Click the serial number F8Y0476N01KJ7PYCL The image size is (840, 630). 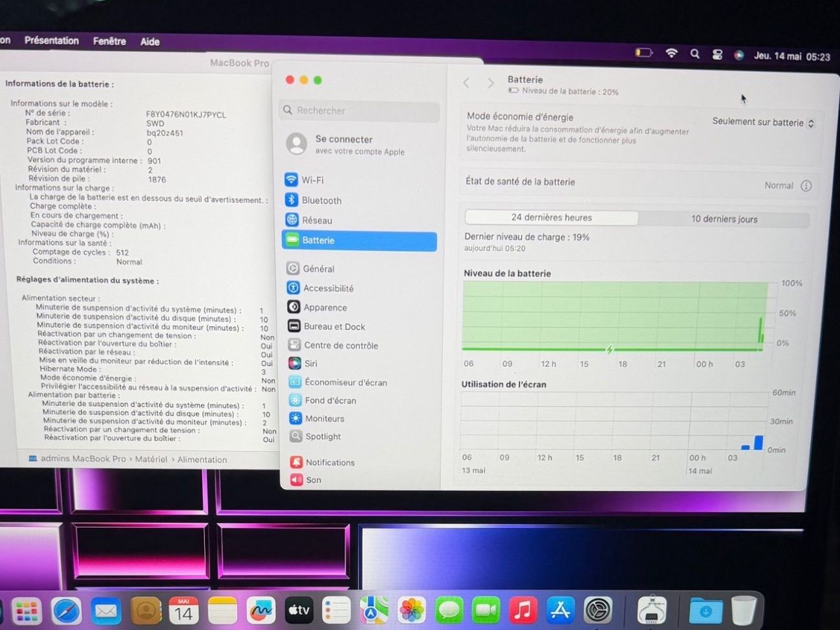pos(186,115)
